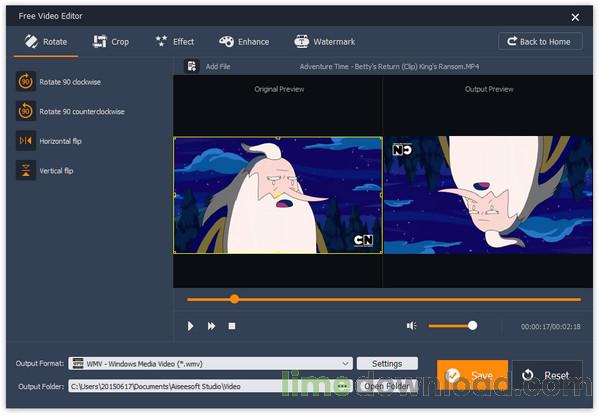Switch to the Enhance tab

tap(244, 42)
